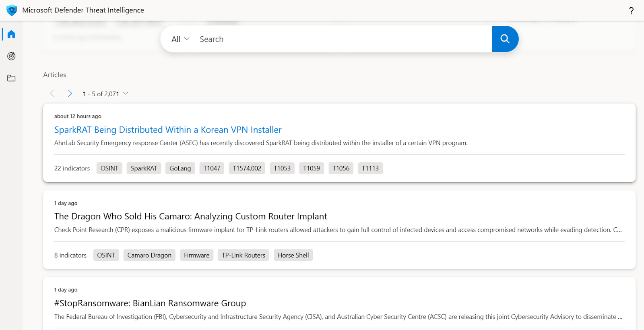Click OSINT tag on Camaro Dragon article
The height and width of the screenshot is (330, 644).
pos(106,255)
